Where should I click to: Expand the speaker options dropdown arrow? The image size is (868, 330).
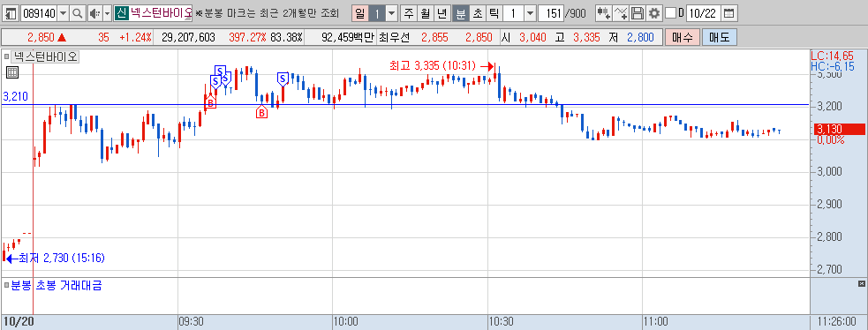[x=107, y=12]
